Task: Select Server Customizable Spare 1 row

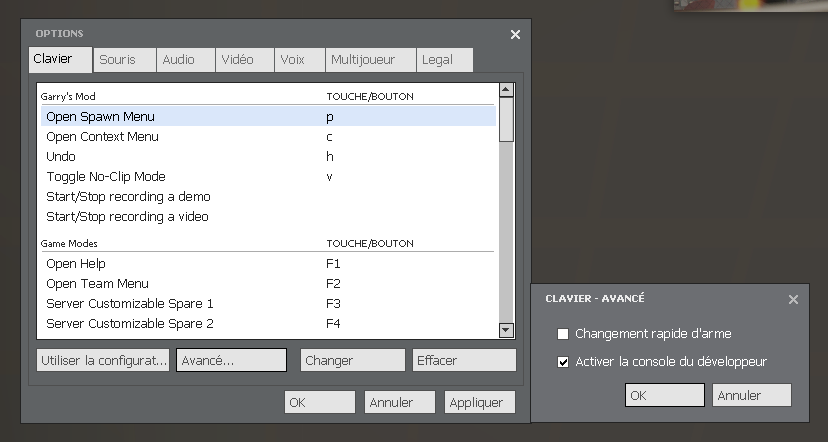Action: (x=268, y=304)
